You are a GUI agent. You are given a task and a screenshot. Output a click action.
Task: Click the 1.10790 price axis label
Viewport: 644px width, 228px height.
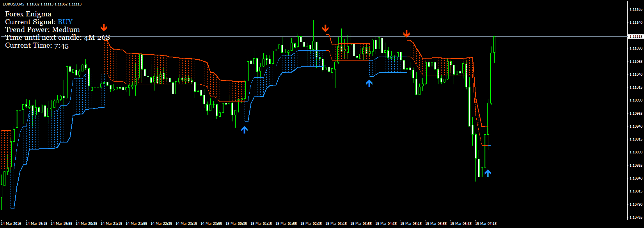tap(636, 205)
